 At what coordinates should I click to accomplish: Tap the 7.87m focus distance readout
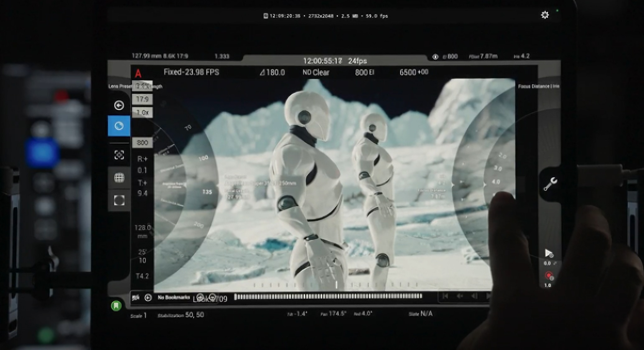pyautogui.click(x=483, y=56)
